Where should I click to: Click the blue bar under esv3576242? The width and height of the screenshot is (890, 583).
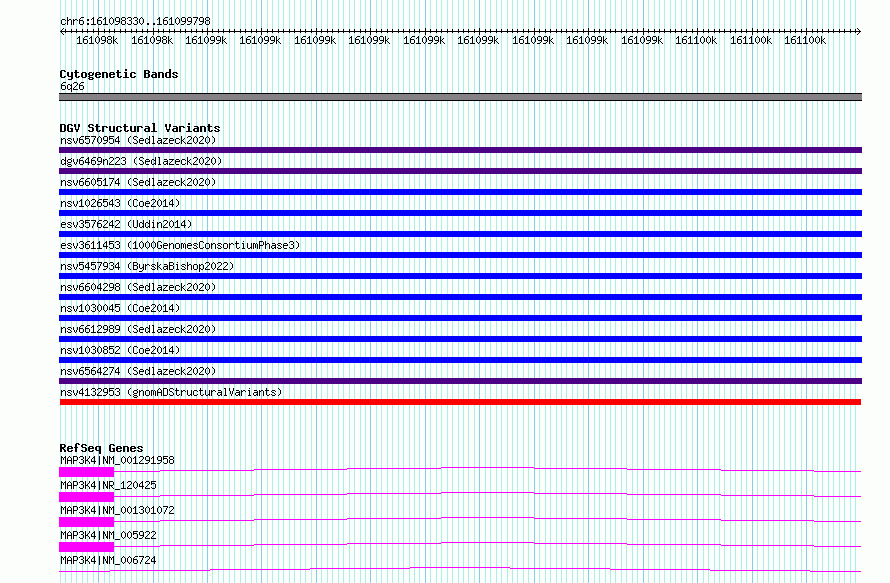click(460, 234)
